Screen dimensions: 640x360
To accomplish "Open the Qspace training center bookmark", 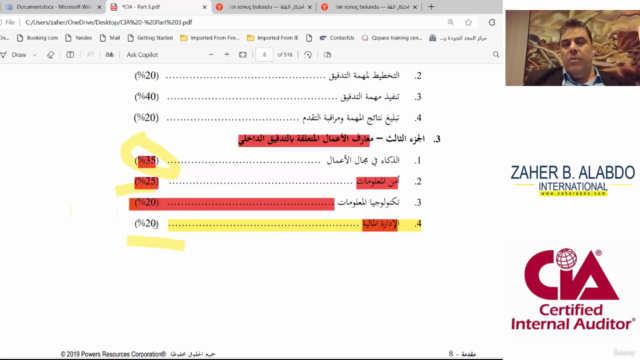I will [392, 38].
